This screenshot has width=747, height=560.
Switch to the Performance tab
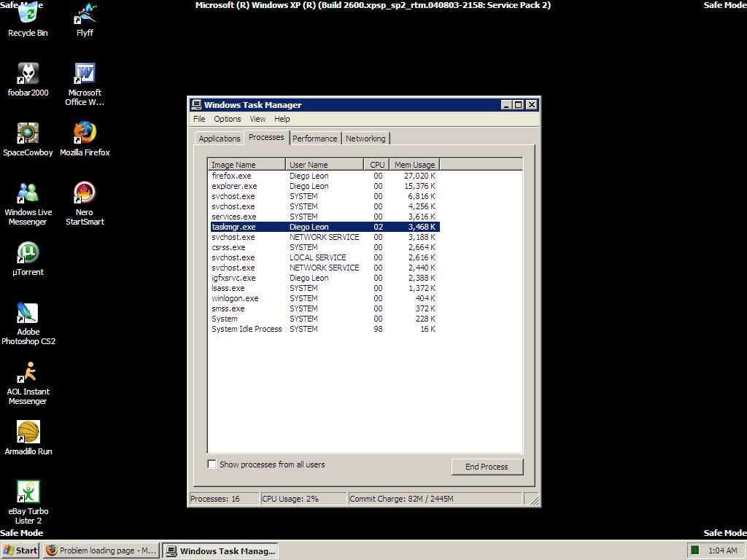314,139
